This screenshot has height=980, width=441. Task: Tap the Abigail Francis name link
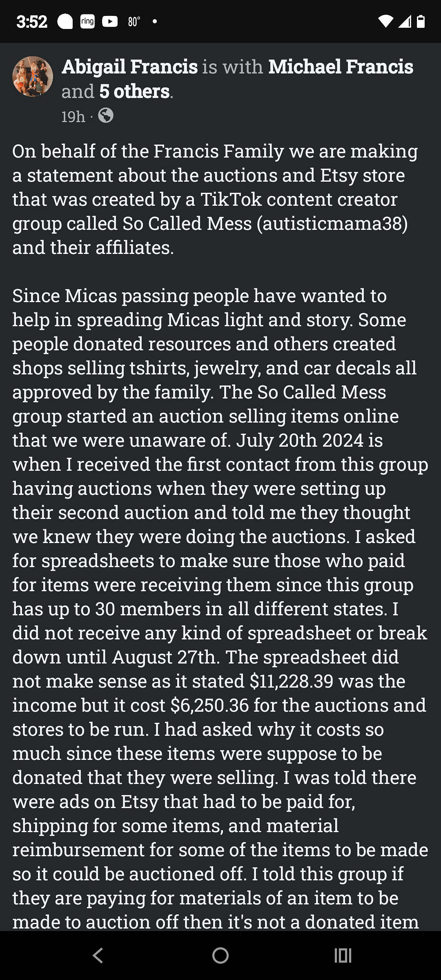point(130,67)
